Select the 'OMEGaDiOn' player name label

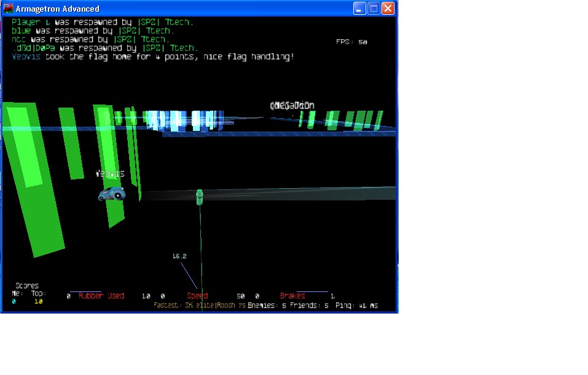pyautogui.click(x=292, y=106)
